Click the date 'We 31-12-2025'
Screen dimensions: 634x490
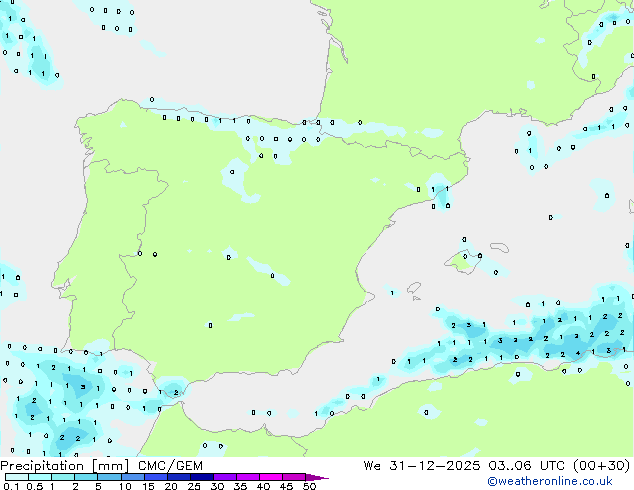tap(422, 466)
